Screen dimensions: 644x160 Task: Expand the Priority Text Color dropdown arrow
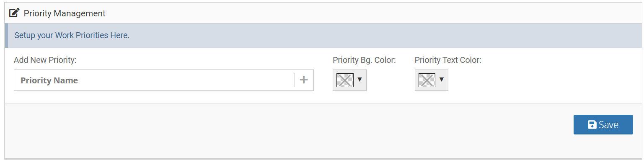point(441,80)
